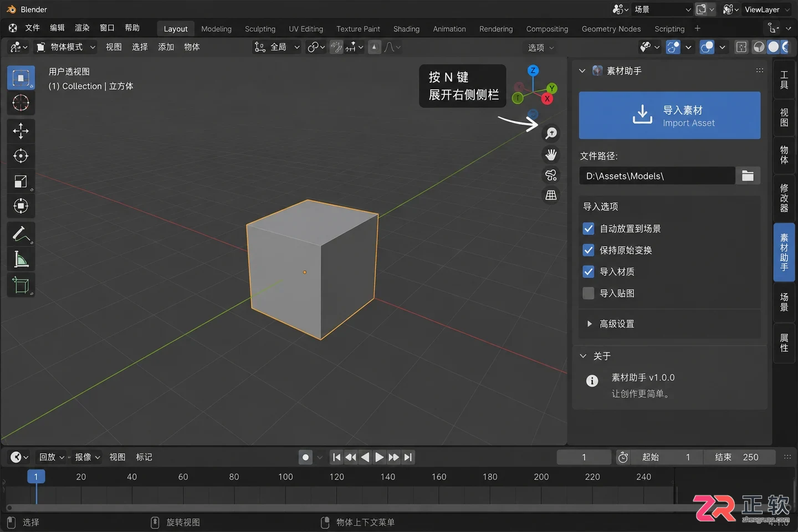This screenshot has height=532, width=798.
Task: Uncheck 自动放置到场景 checkbox
Action: click(x=589, y=228)
